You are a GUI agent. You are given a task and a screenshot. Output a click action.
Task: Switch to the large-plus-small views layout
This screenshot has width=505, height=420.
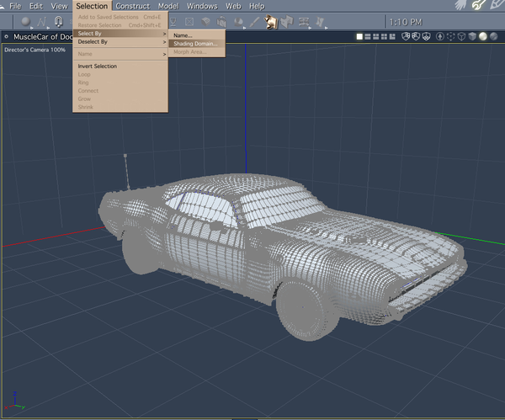(392, 37)
